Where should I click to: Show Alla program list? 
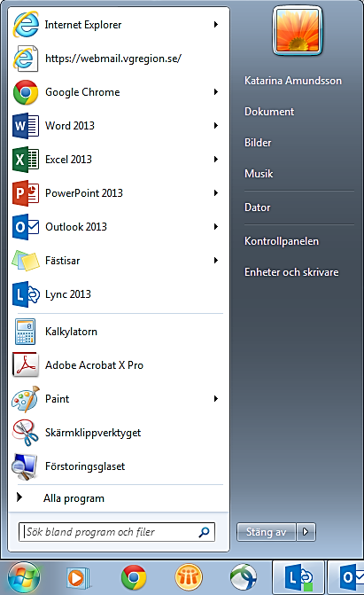tap(74, 498)
